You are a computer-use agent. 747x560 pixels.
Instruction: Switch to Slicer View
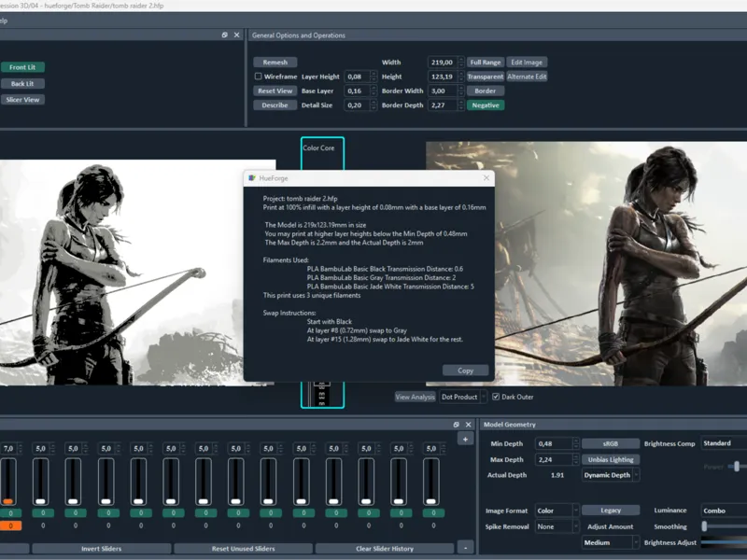click(22, 100)
